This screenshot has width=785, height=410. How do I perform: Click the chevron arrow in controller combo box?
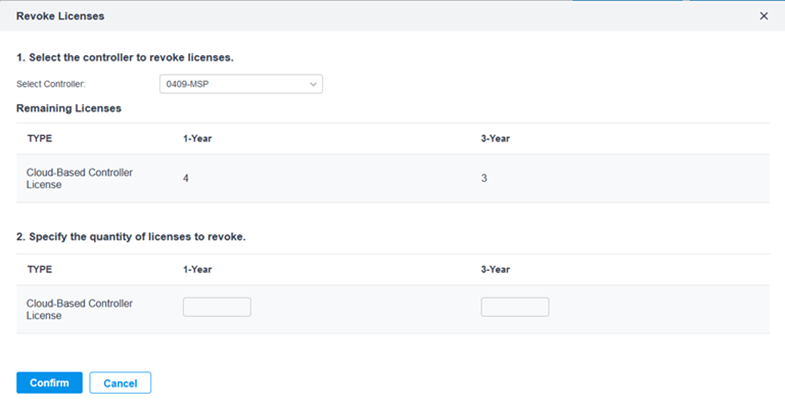313,84
